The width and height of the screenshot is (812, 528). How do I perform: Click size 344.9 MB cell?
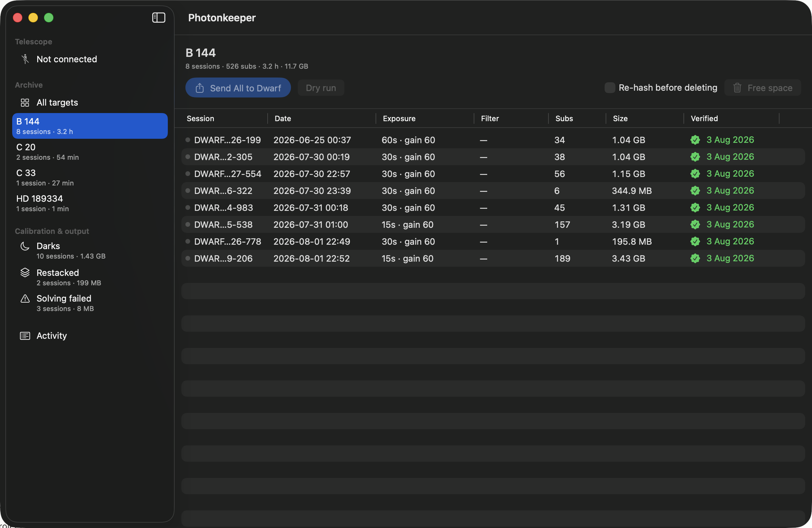[632, 191]
